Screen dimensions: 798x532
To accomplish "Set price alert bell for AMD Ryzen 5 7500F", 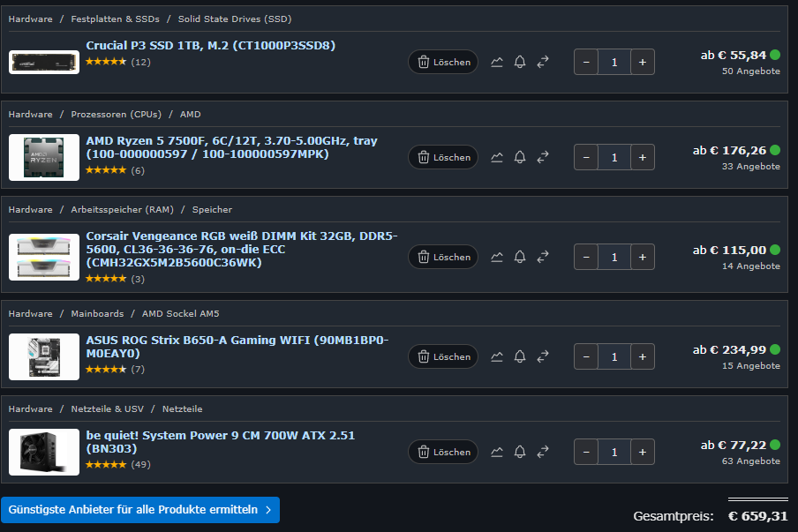I will pos(520,157).
